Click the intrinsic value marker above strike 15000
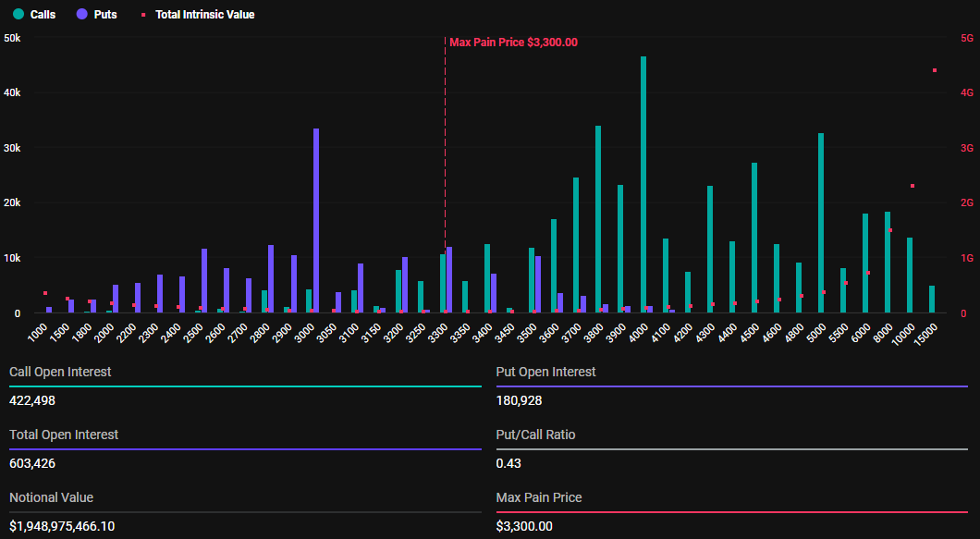 (935, 70)
